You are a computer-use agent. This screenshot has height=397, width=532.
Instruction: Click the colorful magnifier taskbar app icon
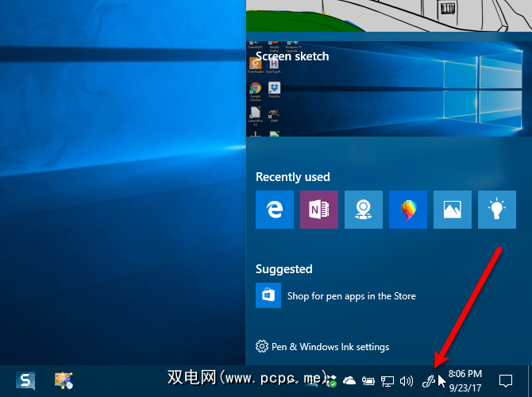point(64,380)
